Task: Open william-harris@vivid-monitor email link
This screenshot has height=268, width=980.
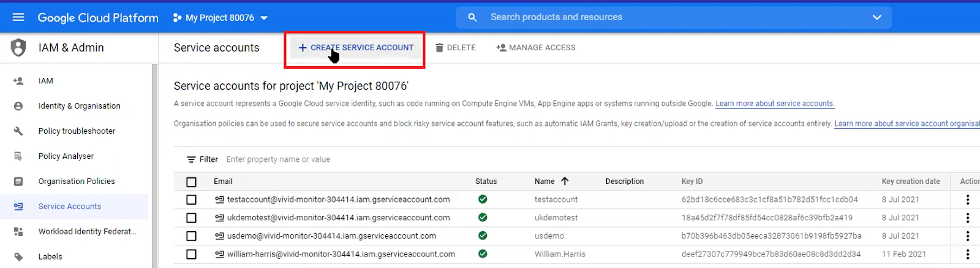Action: tap(341, 254)
